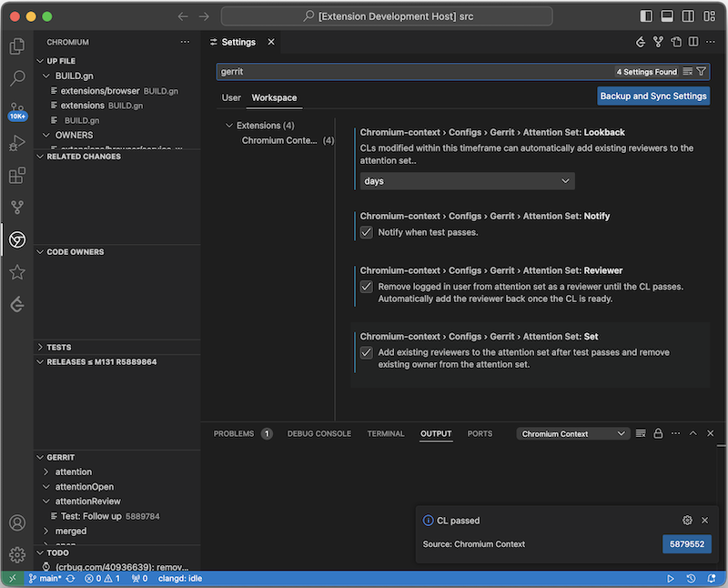Open the Chromium sidebar more actions menu
The width and height of the screenshot is (728, 588).
186,42
